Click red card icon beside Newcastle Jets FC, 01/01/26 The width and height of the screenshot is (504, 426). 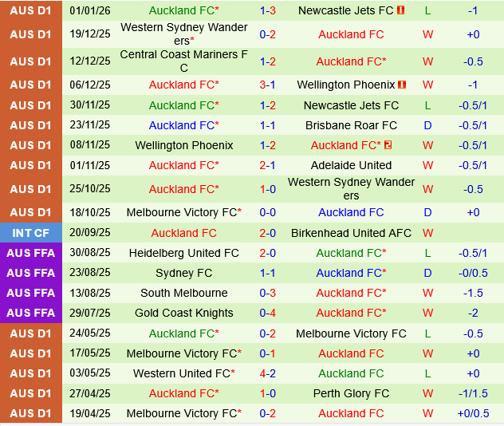[x=400, y=10]
